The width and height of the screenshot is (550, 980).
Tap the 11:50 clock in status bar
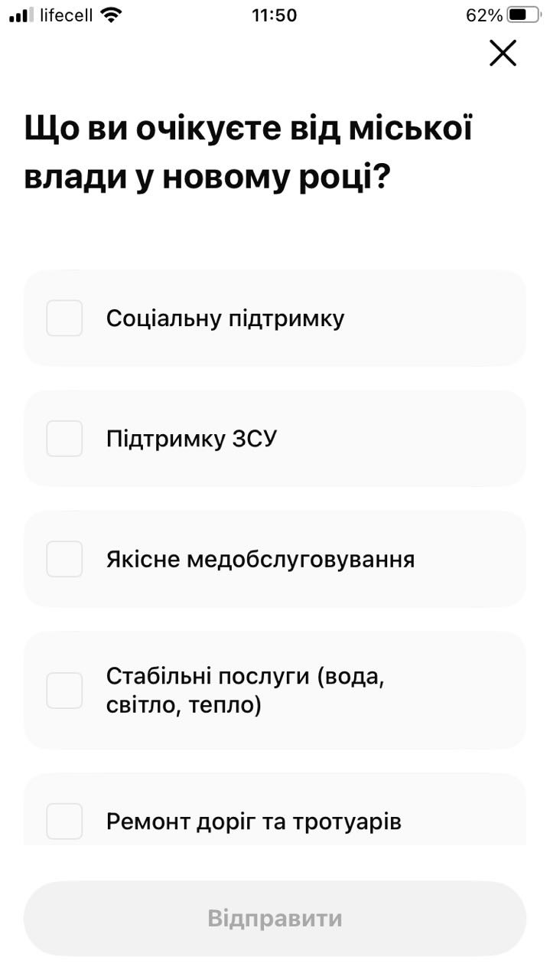point(274,15)
